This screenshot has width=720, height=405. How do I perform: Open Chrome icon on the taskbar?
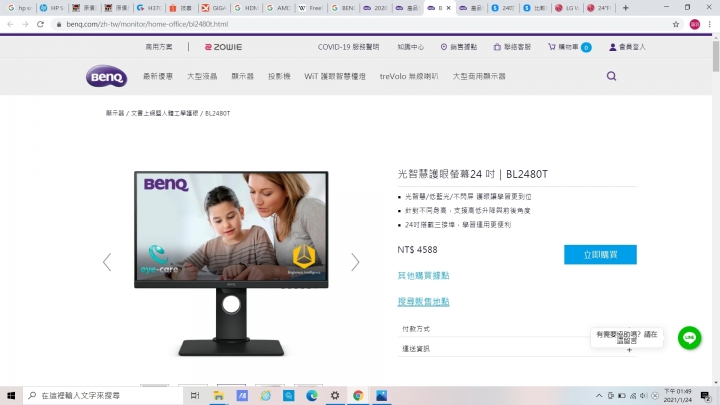(358, 395)
